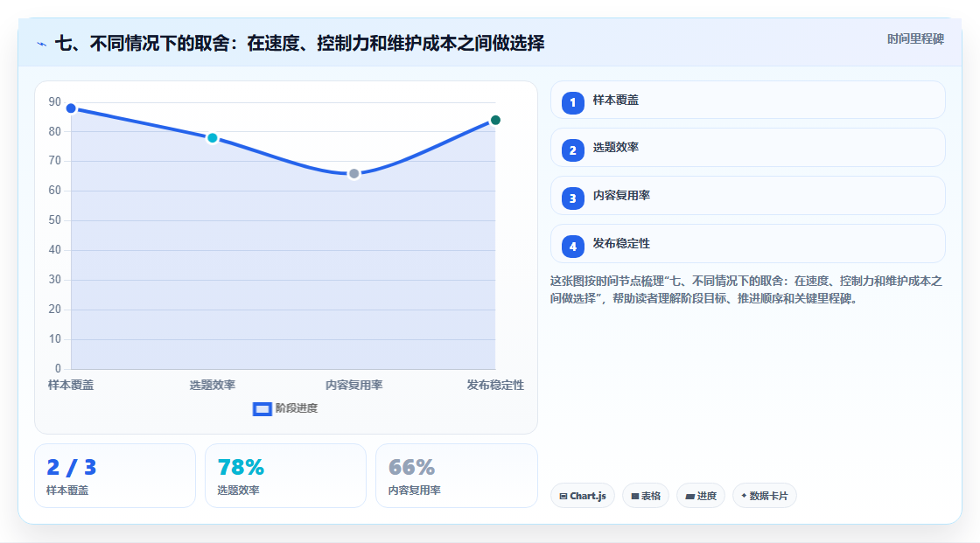The height and width of the screenshot is (543, 980).
Task: Open the 进度 tag
Action: pyautogui.click(x=701, y=496)
